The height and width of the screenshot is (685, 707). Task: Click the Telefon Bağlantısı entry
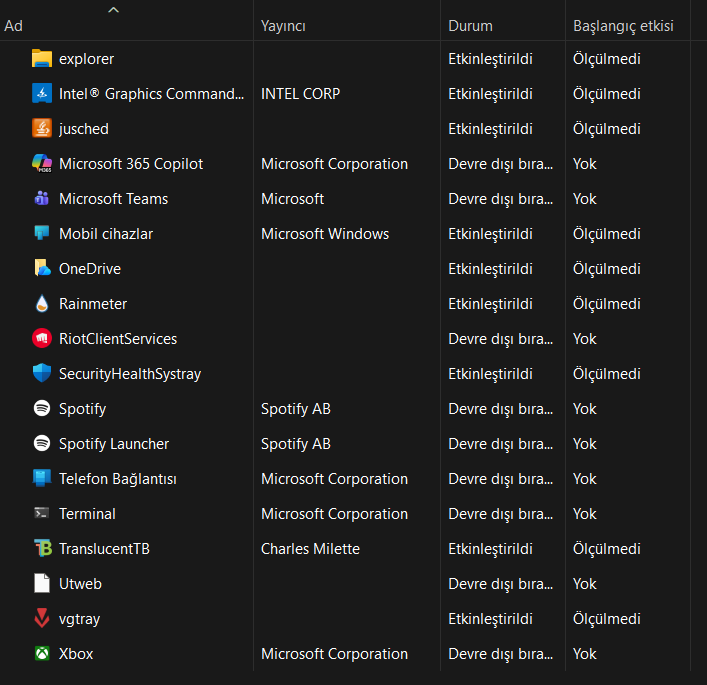click(118, 478)
